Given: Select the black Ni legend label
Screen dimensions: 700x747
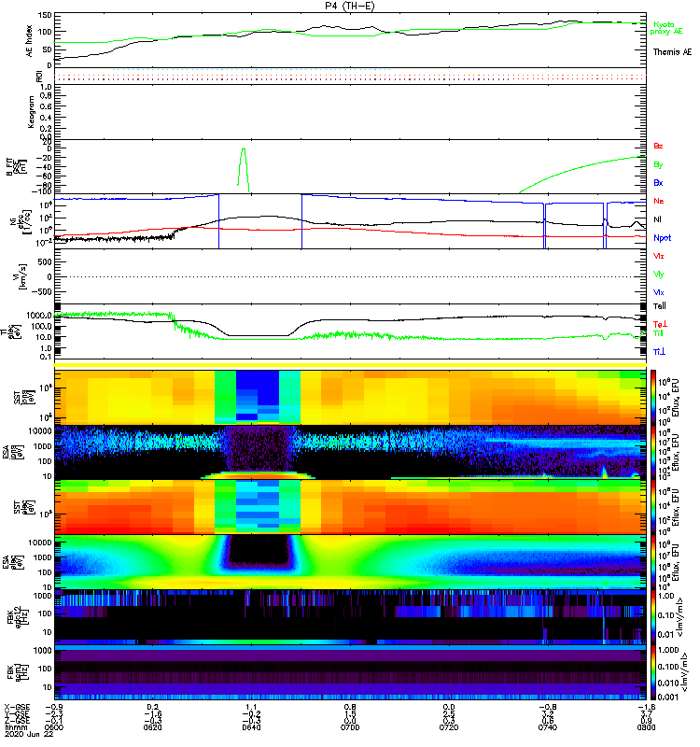Looking at the screenshot, I should (657, 219).
